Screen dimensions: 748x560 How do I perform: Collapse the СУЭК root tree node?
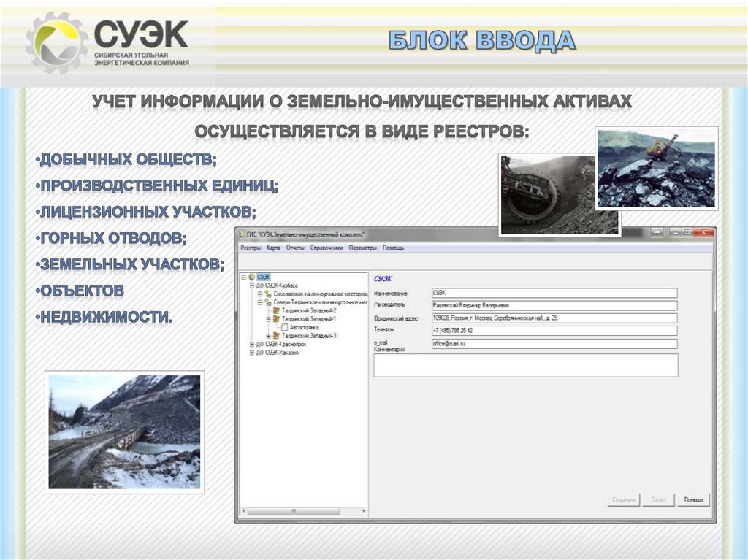click(x=244, y=277)
